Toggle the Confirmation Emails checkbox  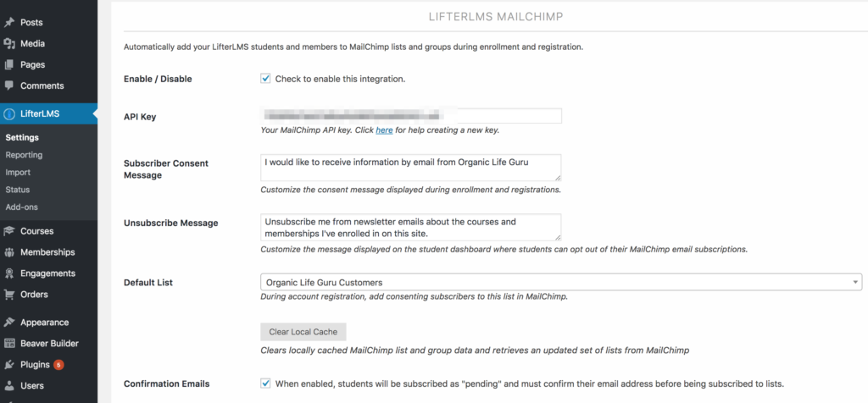point(265,383)
